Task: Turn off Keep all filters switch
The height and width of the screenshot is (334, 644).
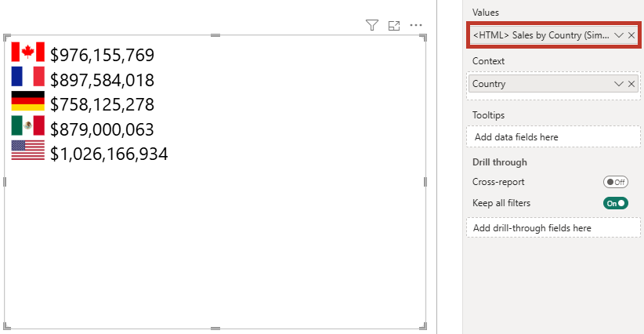Action: pos(615,203)
